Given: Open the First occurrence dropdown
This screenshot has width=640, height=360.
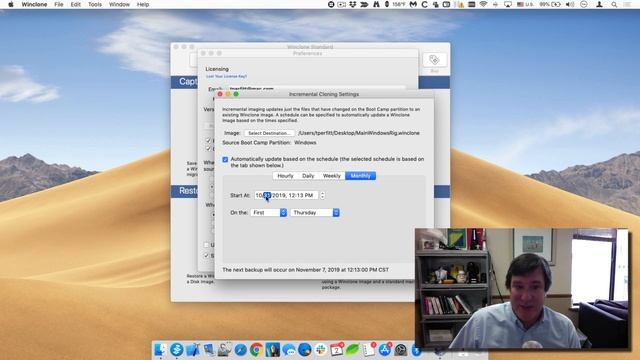Looking at the screenshot, I should (x=268, y=213).
